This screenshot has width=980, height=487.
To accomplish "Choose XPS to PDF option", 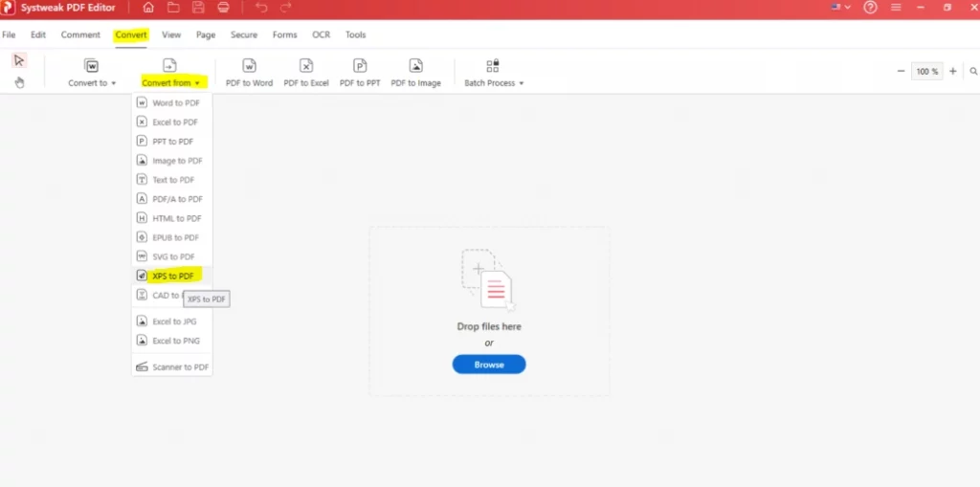I will point(172,276).
